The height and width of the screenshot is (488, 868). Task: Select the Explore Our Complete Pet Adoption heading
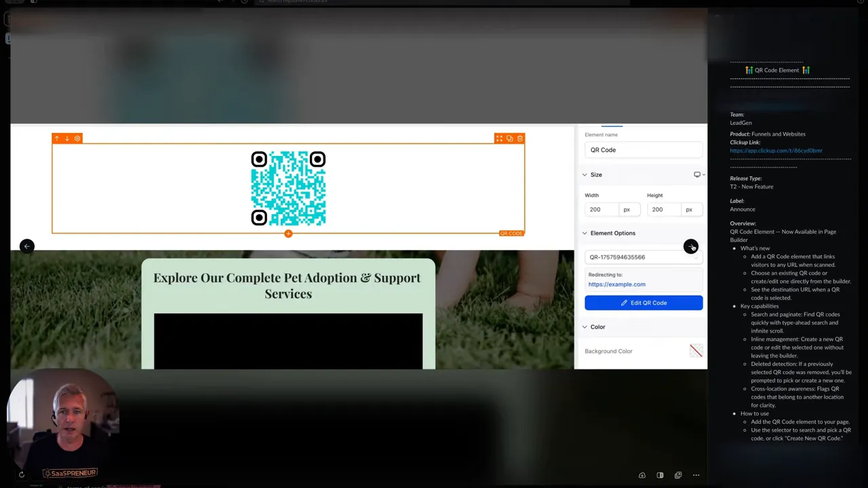tap(288, 285)
